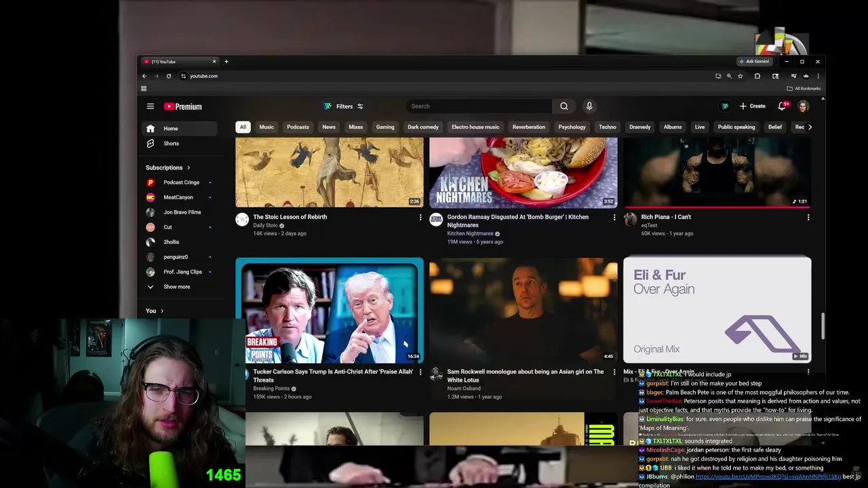868x488 pixels.
Task: Open Chrome three-dot menu
Action: [x=818, y=76]
